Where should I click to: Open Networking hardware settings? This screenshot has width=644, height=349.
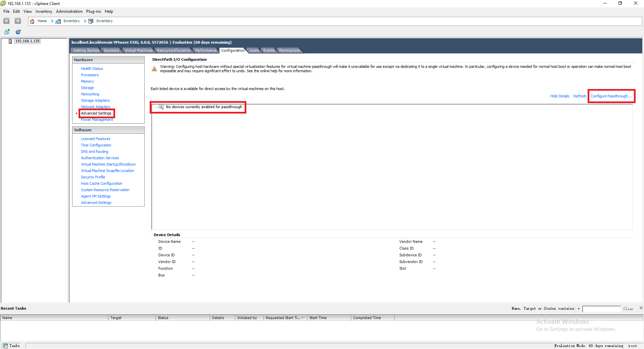coord(90,94)
